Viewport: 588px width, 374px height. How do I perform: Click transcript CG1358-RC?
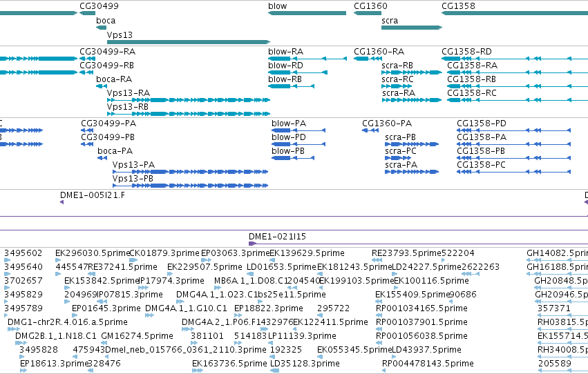click(x=518, y=100)
